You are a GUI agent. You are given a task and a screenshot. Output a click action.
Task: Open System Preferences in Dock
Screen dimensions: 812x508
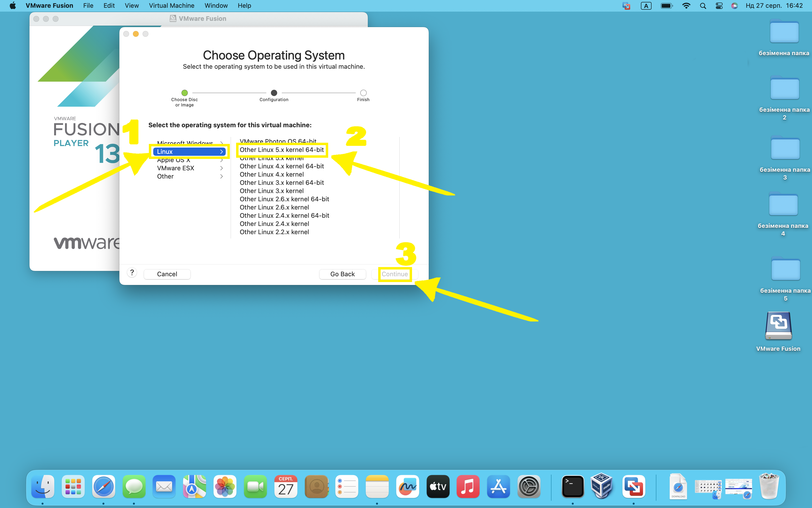click(529, 486)
